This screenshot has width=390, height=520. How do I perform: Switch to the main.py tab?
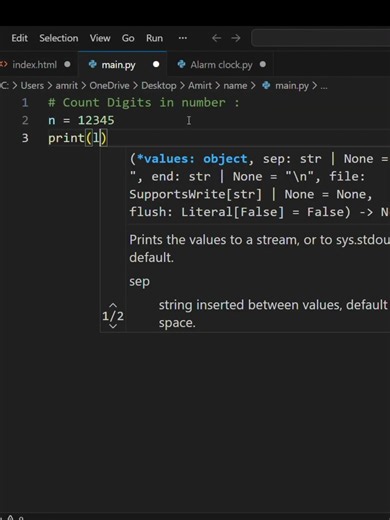pyautogui.click(x=123, y=64)
